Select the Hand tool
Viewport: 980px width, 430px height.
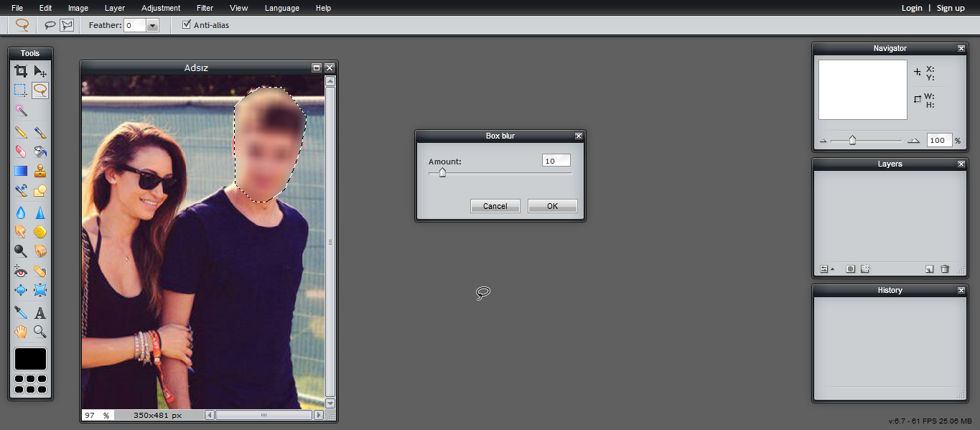click(x=21, y=332)
